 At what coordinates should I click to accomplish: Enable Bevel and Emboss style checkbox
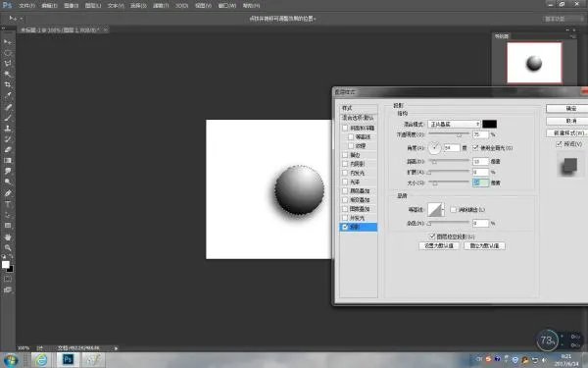(x=345, y=128)
